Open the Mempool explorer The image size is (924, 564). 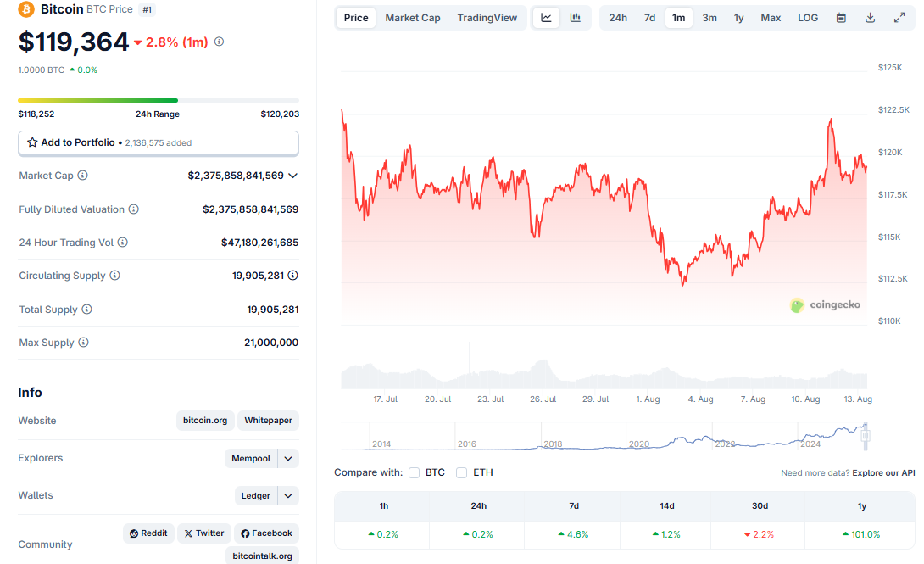[250, 459]
